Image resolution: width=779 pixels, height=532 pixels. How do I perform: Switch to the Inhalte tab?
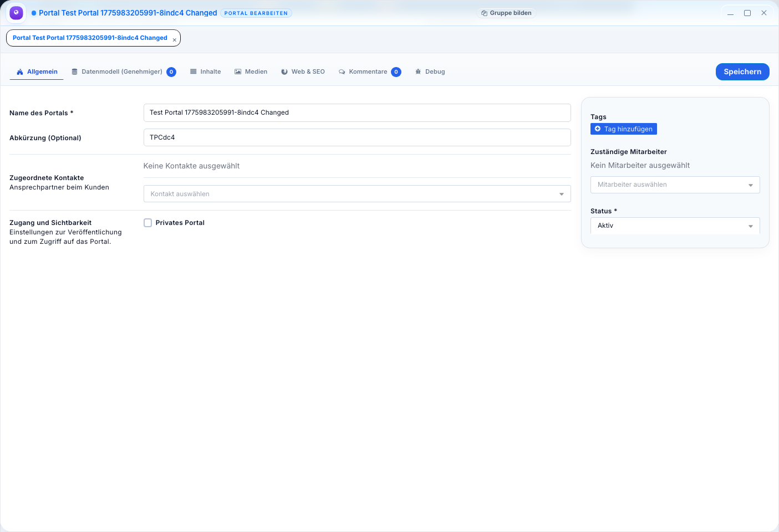pos(210,72)
